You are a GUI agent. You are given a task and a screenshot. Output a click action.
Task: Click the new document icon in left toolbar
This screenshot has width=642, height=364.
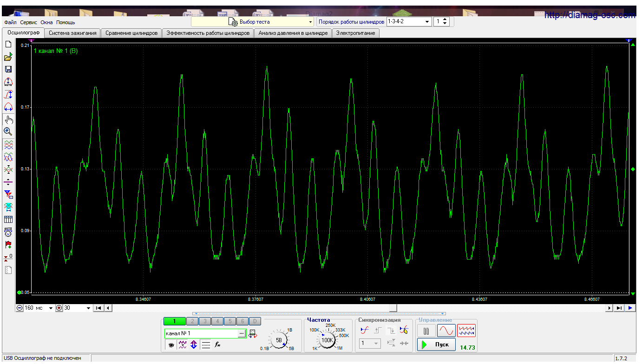click(8, 44)
